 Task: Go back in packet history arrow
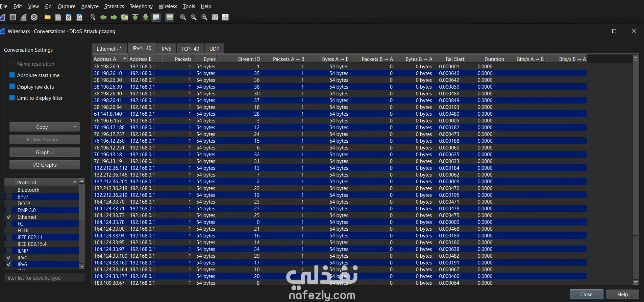tap(103, 17)
